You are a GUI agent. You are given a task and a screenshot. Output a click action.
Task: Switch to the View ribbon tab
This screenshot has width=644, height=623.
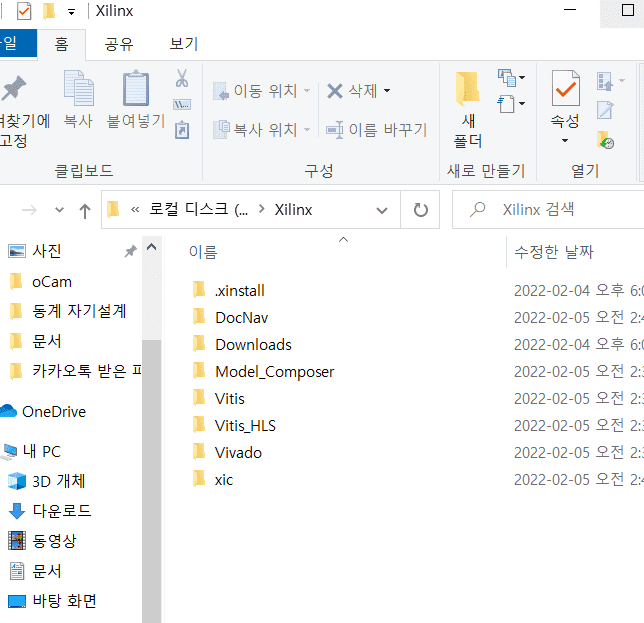point(184,44)
